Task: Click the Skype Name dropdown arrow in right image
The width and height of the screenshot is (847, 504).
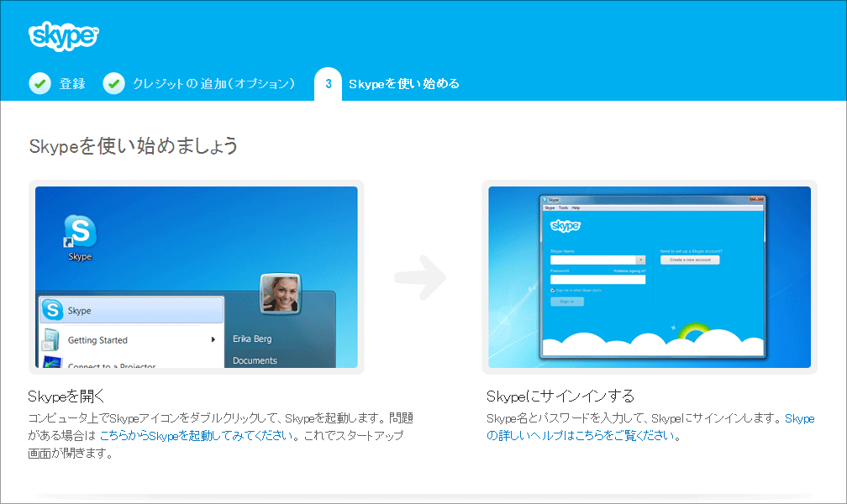Action: [640, 260]
